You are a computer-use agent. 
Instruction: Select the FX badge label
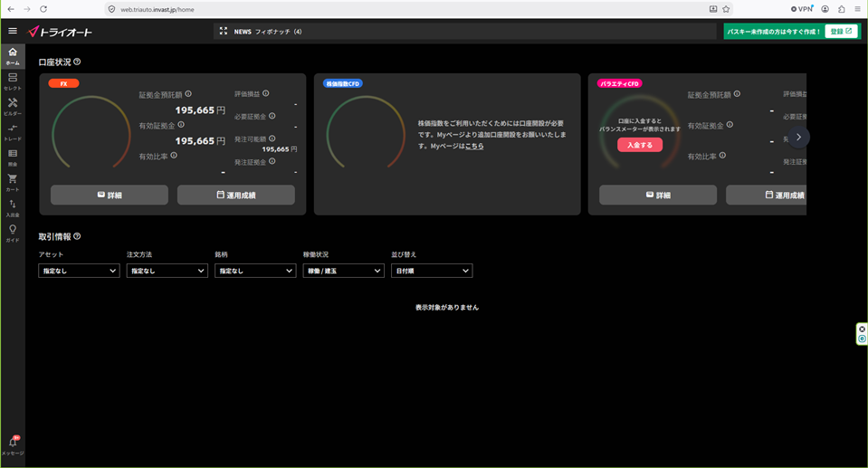click(x=63, y=83)
